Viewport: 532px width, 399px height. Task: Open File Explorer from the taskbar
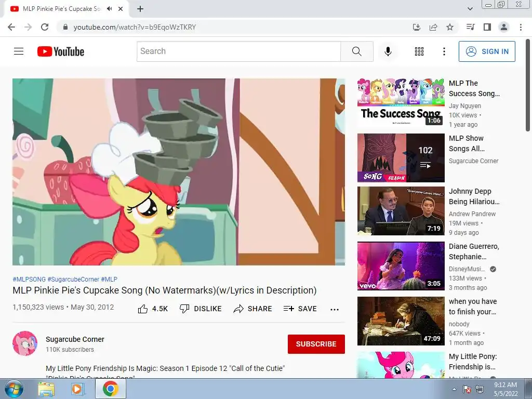(46, 389)
